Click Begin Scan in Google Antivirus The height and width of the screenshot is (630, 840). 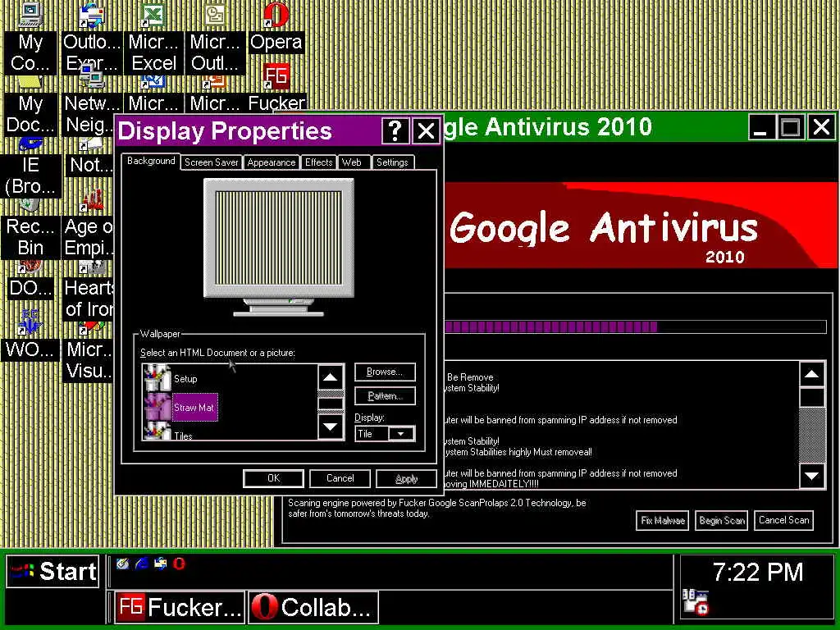722,520
